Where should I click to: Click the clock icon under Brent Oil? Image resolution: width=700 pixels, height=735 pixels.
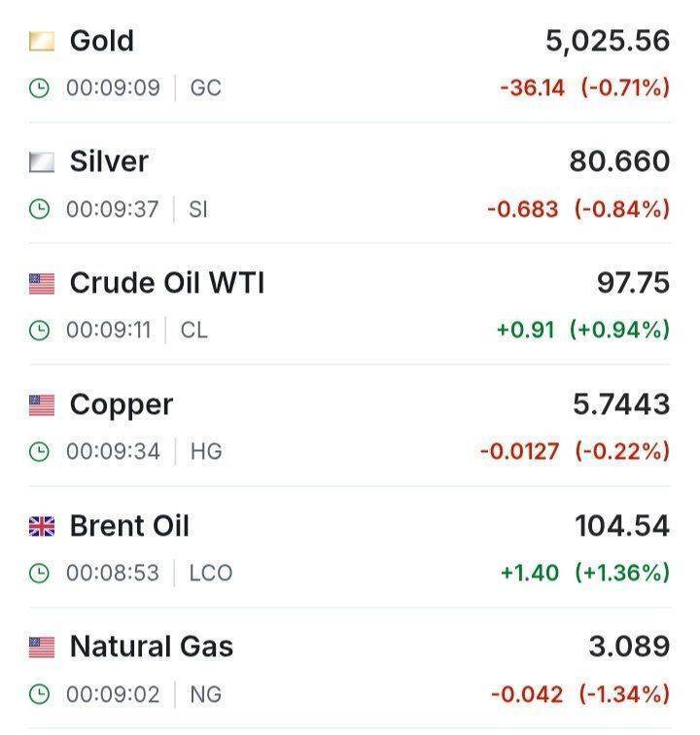click(x=39, y=574)
